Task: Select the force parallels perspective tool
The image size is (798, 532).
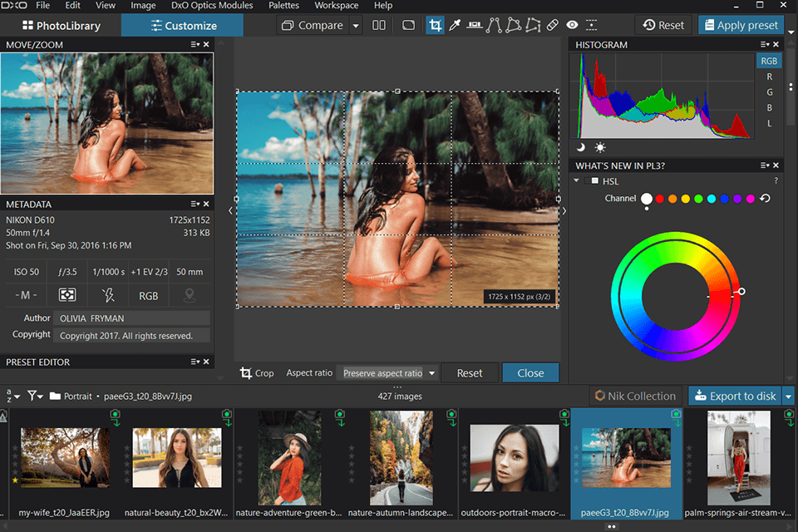Action: 494,25
